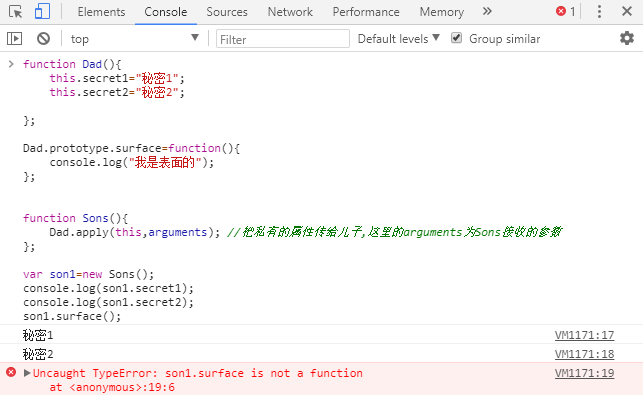Click the "at <anonymous>:19:6" trace line

pos(112,387)
